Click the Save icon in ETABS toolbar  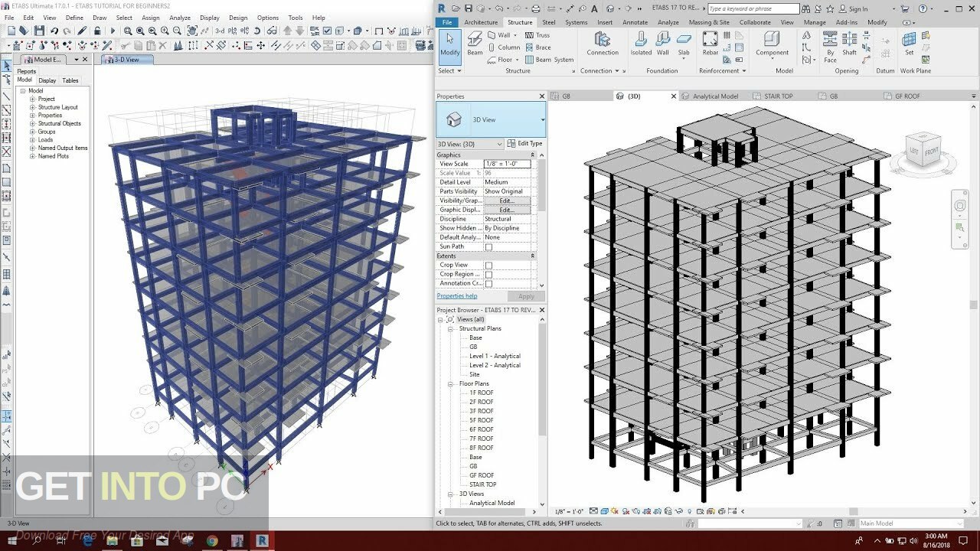[x=39, y=31]
